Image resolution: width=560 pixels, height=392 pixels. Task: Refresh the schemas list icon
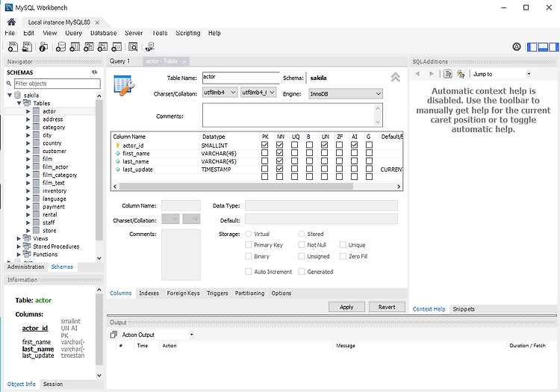[x=95, y=72]
